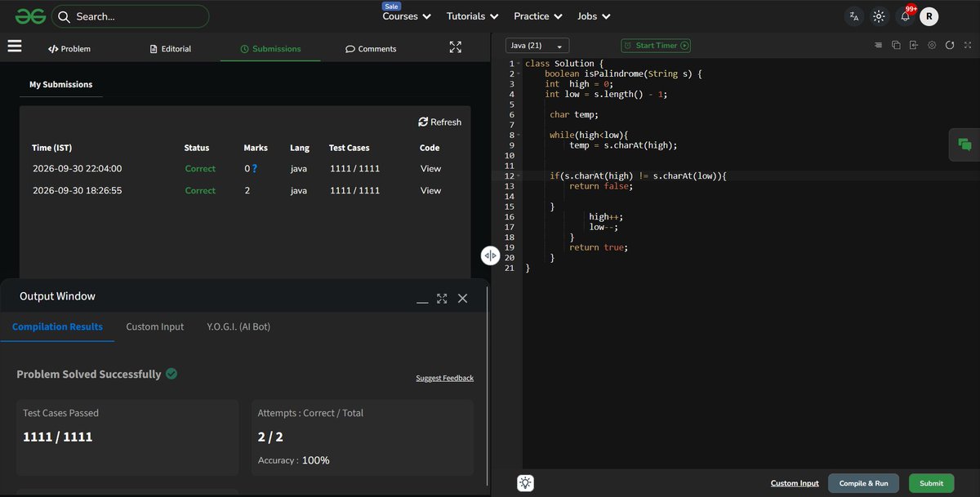This screenshot has height=497, width=980.
Task: Open the Comments tab
Action: click(371, 49)
